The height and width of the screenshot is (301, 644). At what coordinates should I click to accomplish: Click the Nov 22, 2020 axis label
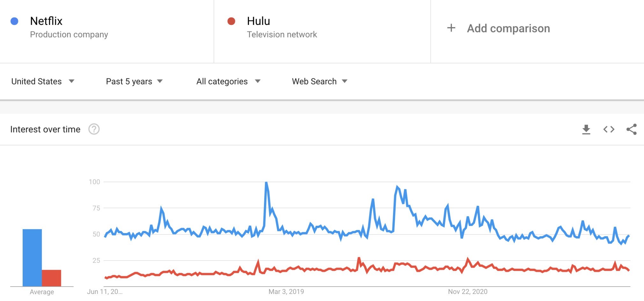[468, 291]
